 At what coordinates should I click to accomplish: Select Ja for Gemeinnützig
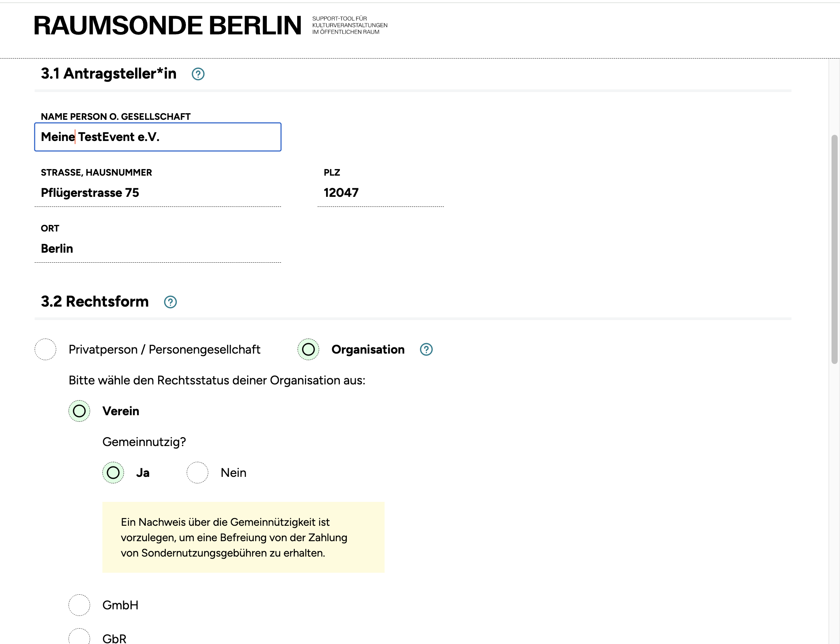tap(113, 473)
